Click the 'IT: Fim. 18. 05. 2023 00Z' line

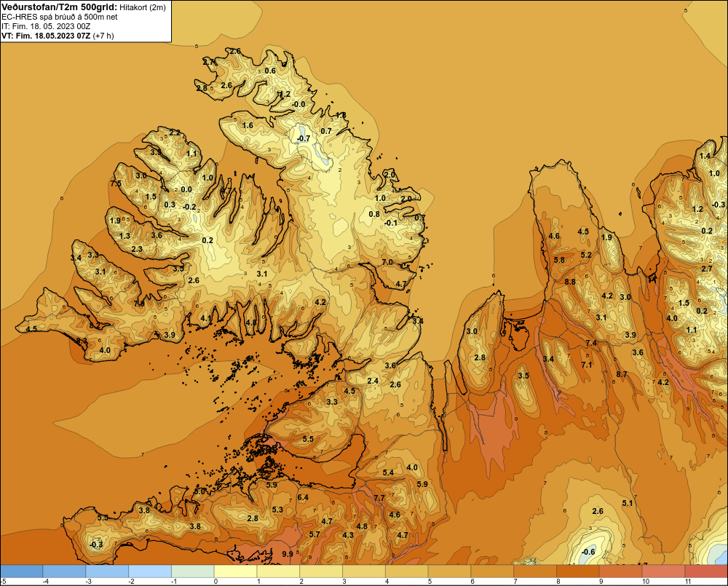point(46,26)
